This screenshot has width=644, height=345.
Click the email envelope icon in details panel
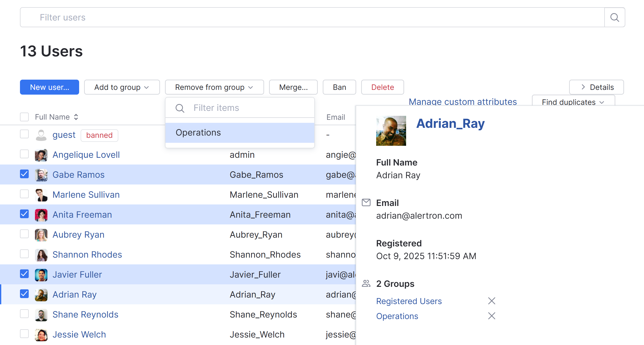tap(366, 202)
